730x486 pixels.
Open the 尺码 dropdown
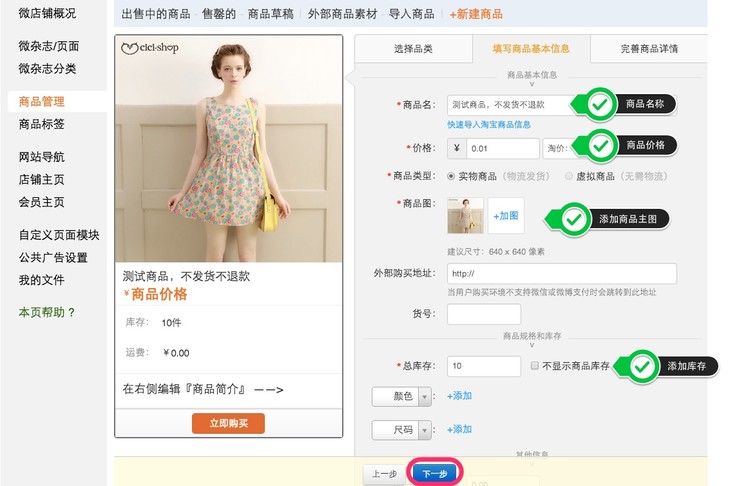pos(401,430)
